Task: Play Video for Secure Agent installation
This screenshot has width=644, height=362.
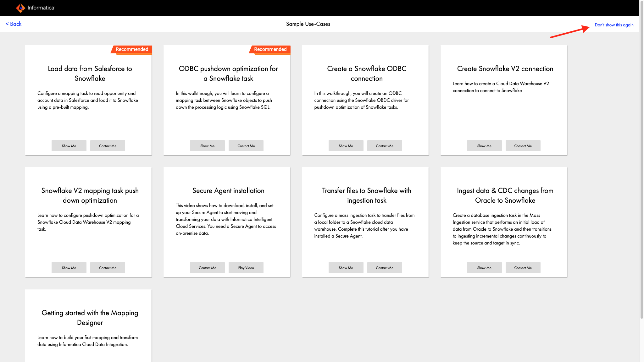Action: point(246,268)
